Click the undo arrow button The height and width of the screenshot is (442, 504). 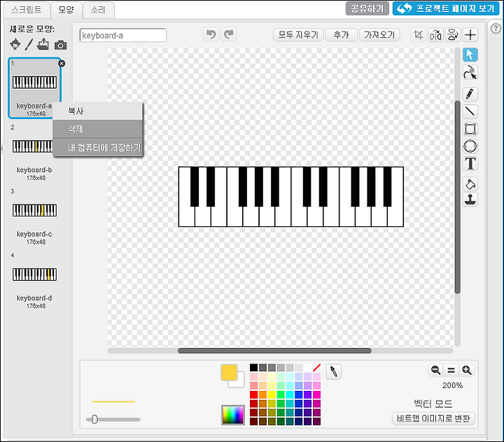tap(211, 34)
